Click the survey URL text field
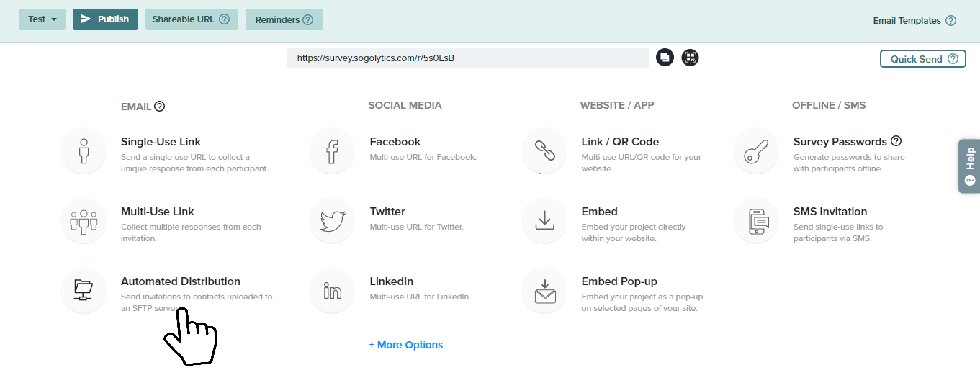The width and height of the screenshot is (980, 383). [467, 58]
